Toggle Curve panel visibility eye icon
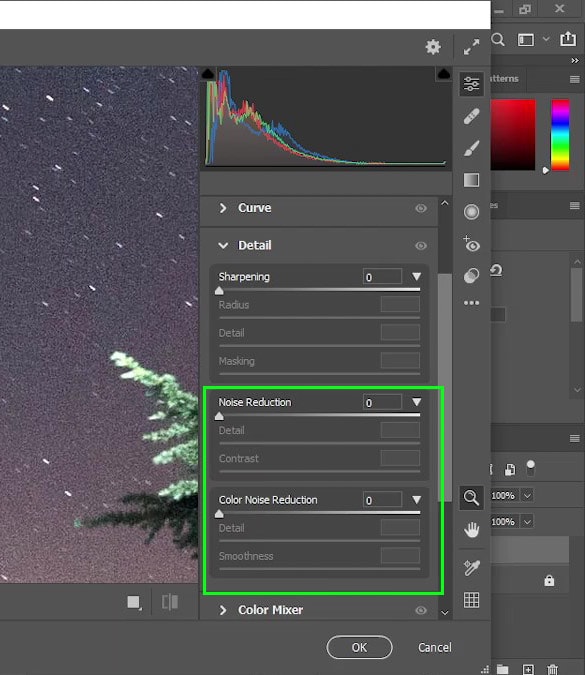Screen dimensions: 585x675 pos(421,208)
